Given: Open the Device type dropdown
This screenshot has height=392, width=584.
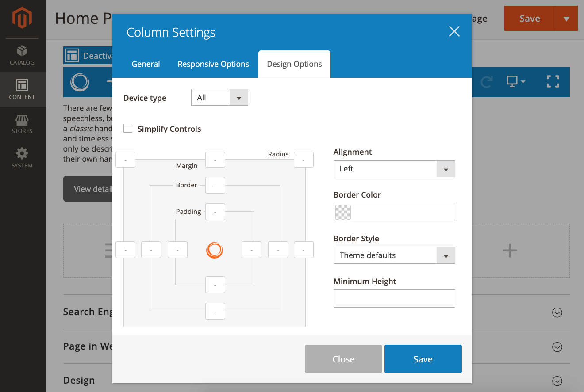Looking at the screenshot, I should pos(239,97).
